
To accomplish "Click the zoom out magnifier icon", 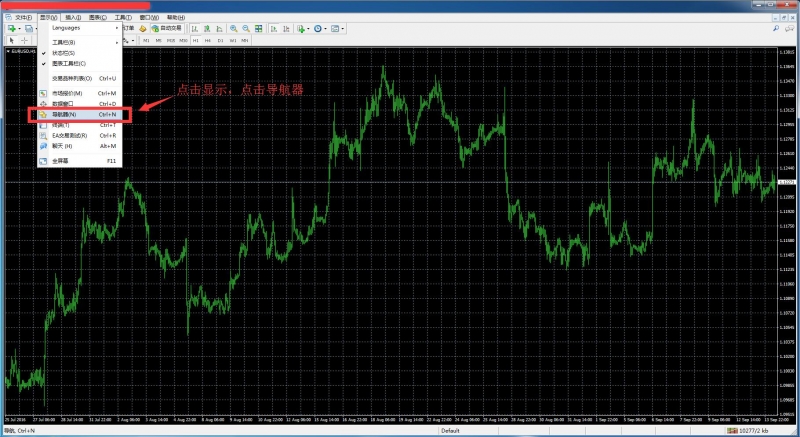I will 243,28.
